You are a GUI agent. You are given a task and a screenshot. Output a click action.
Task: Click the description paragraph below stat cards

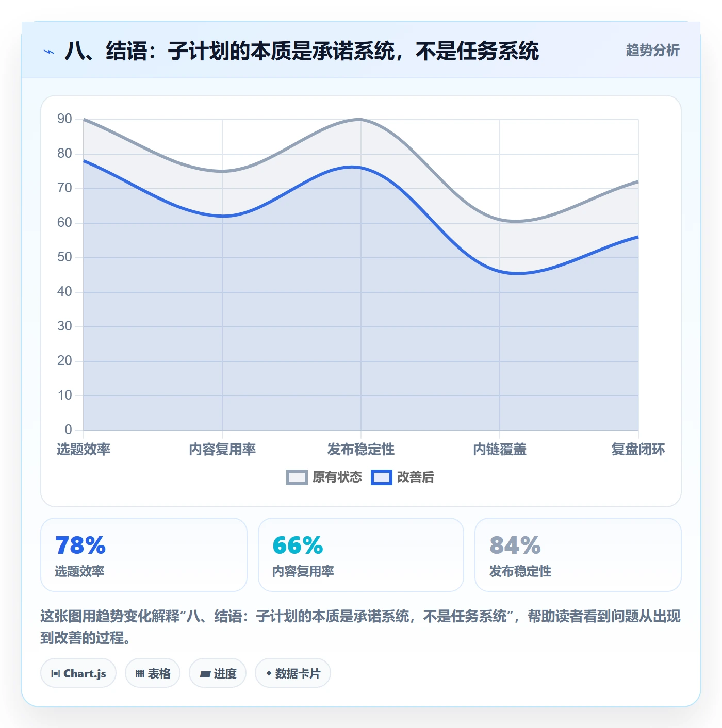pos(360,627)
